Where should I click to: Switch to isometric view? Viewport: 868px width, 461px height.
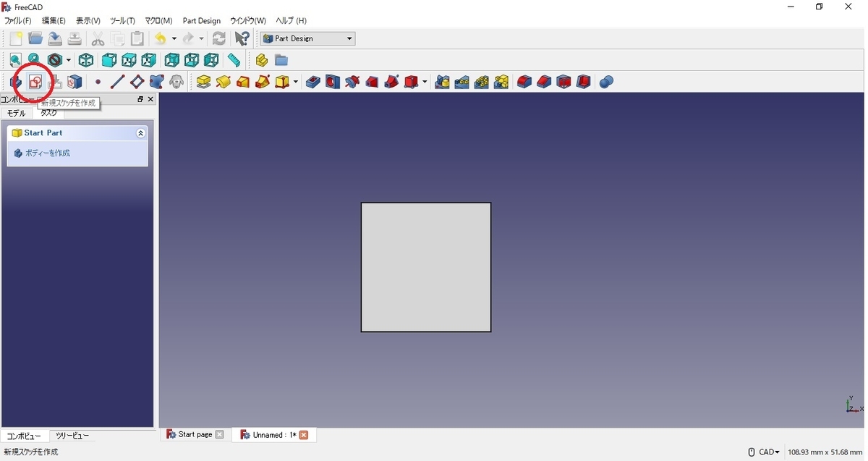pos(86,60)
